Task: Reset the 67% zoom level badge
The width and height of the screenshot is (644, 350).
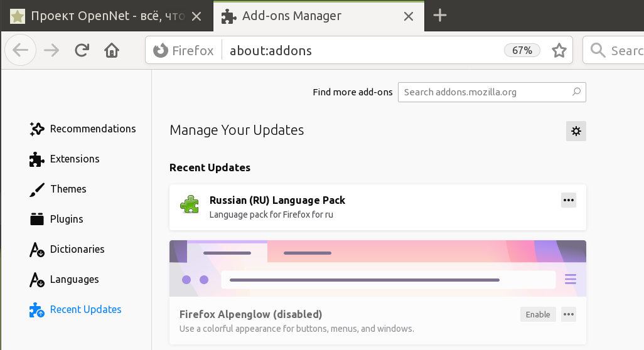Action: click(522, 50)
